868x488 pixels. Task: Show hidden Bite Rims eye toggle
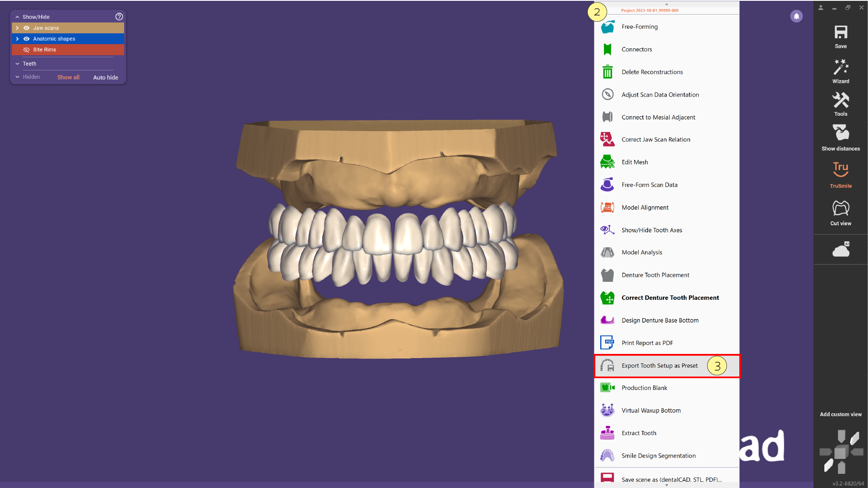tap(27, 50)
